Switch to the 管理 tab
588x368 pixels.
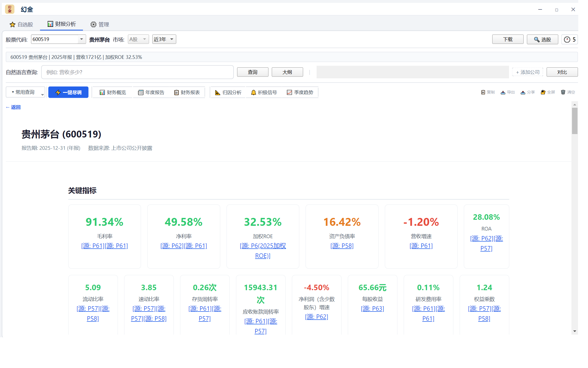point(100,24)
